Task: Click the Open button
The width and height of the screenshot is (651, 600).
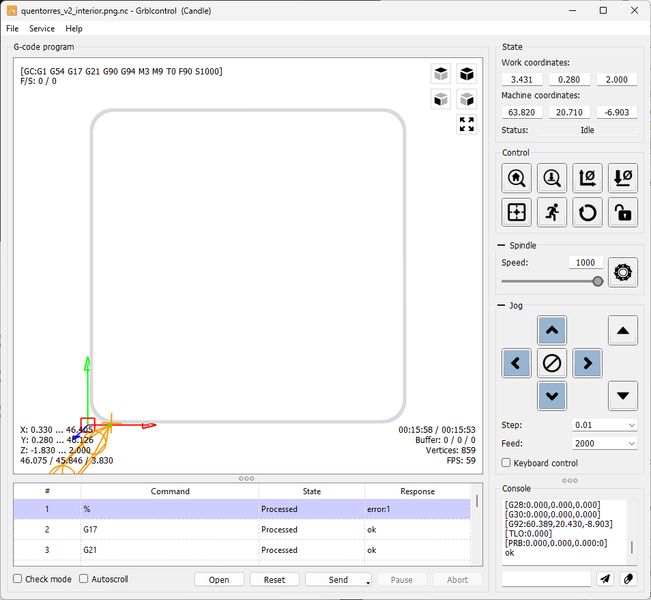Action: click(219, 580)
